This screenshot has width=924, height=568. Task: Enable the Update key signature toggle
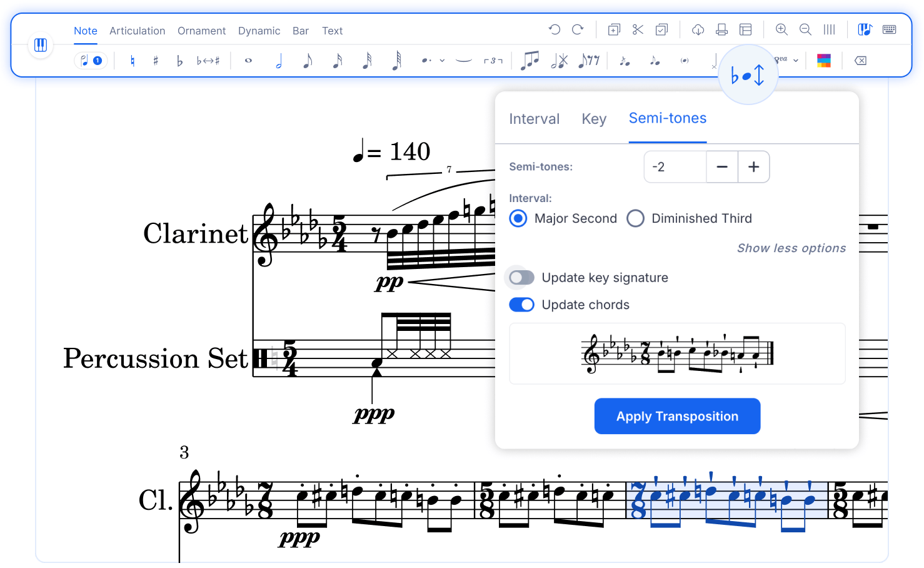[x=520, y=277]
